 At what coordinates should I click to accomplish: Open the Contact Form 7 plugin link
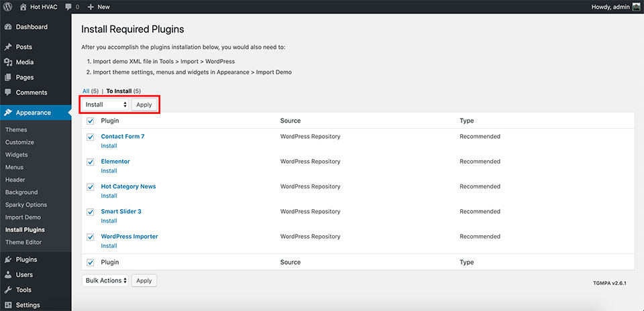123,137
